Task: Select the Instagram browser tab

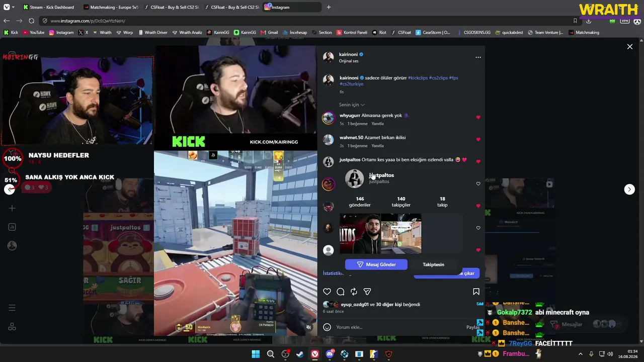Action: click(x=292, y=7)
